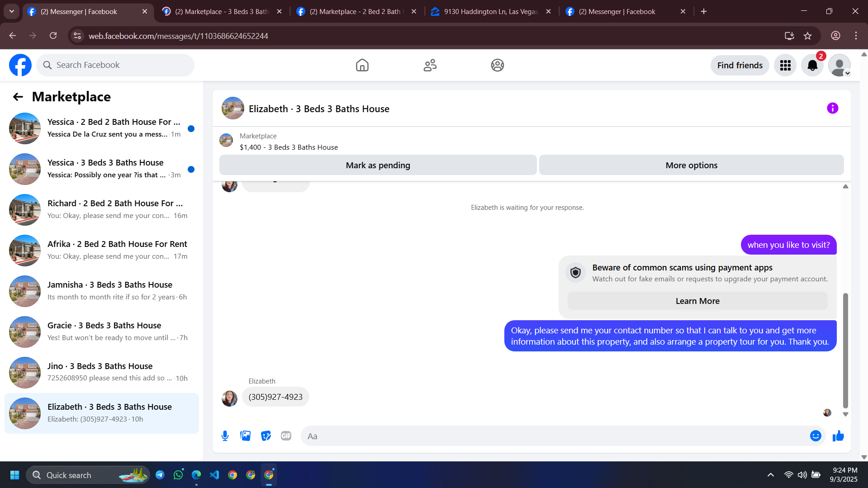The height and width of the screenshot is (488, 868).
Task: Open the volume control in system tray
Action: coord(802,475)
